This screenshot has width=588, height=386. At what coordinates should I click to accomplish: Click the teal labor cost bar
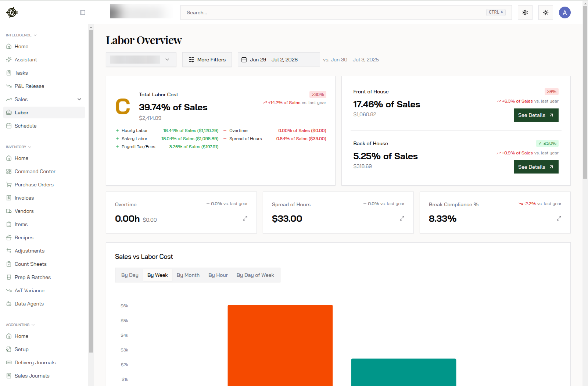click(x=404, y=372)
